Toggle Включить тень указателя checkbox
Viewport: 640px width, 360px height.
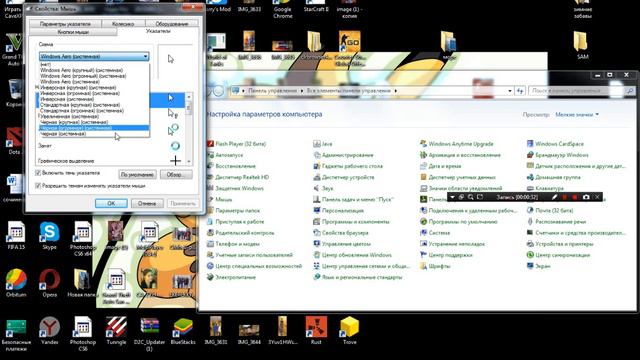38,173
